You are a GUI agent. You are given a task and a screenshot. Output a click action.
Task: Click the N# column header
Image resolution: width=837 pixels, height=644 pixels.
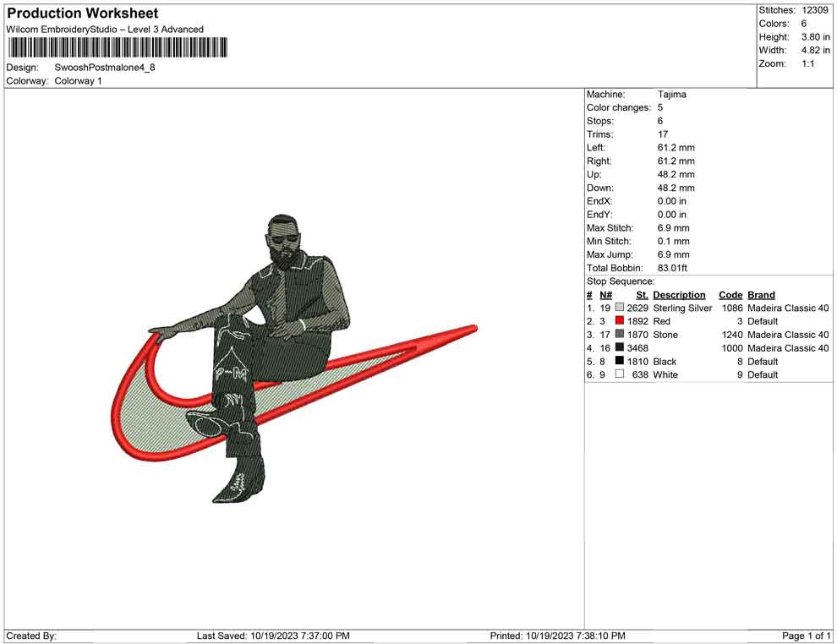click(x=605, y=295)
